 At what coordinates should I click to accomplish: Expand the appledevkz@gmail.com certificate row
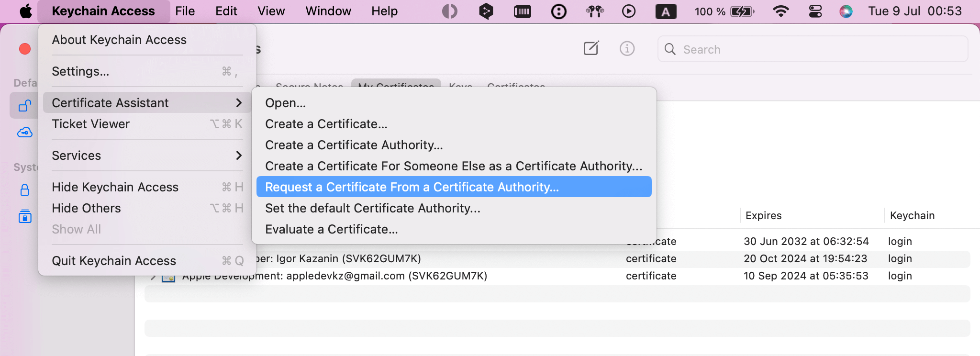tap(153, 277)
